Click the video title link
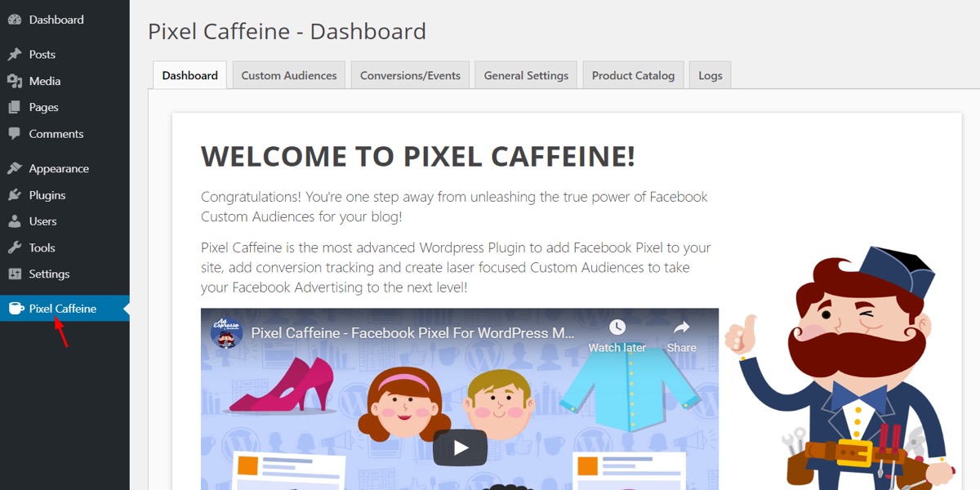This screenshot has height=490, width=980. click(413, 333)
